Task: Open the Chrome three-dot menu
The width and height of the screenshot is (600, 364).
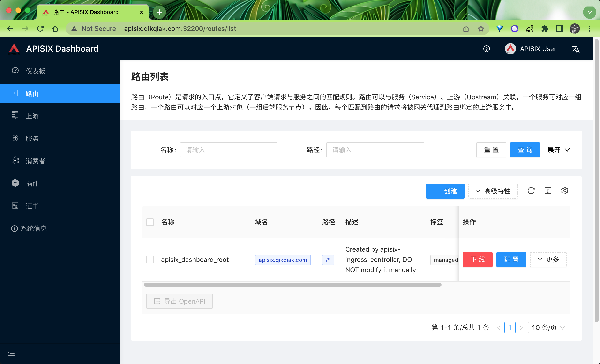Action: 589,29
